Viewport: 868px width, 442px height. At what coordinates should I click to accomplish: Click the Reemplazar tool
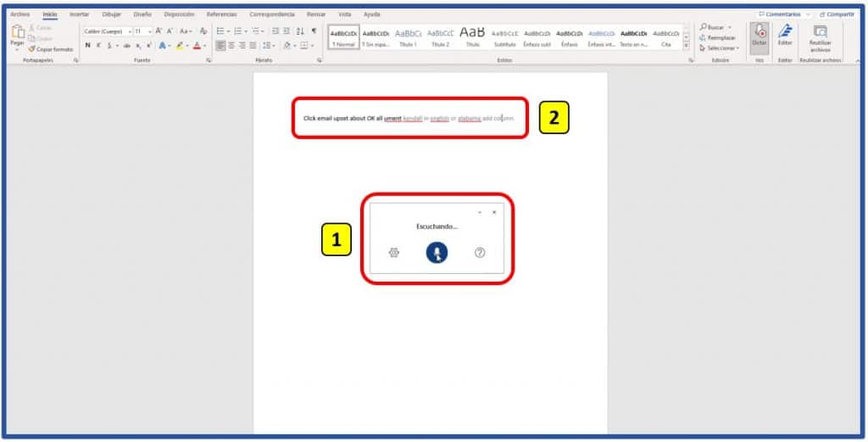pos(717,37)
